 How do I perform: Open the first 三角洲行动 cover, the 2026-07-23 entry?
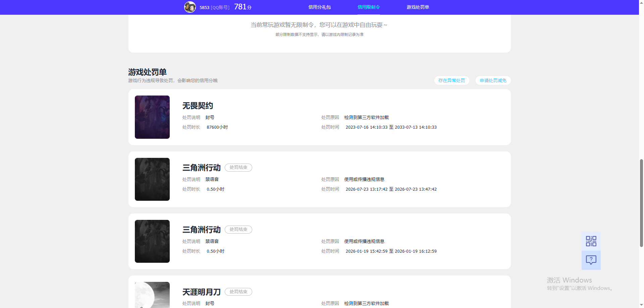[152, 179]
